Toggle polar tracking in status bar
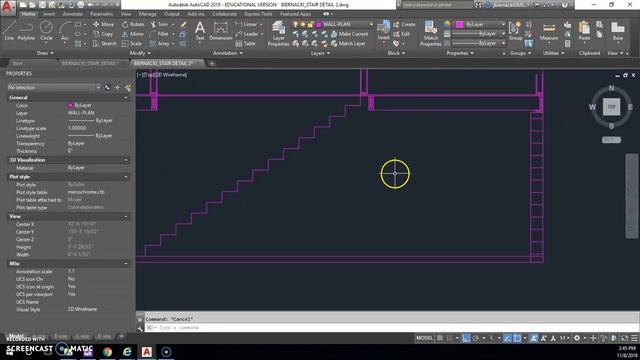Image resolution: width=640 pixels, height=360 pixels. tap(476, 338)
